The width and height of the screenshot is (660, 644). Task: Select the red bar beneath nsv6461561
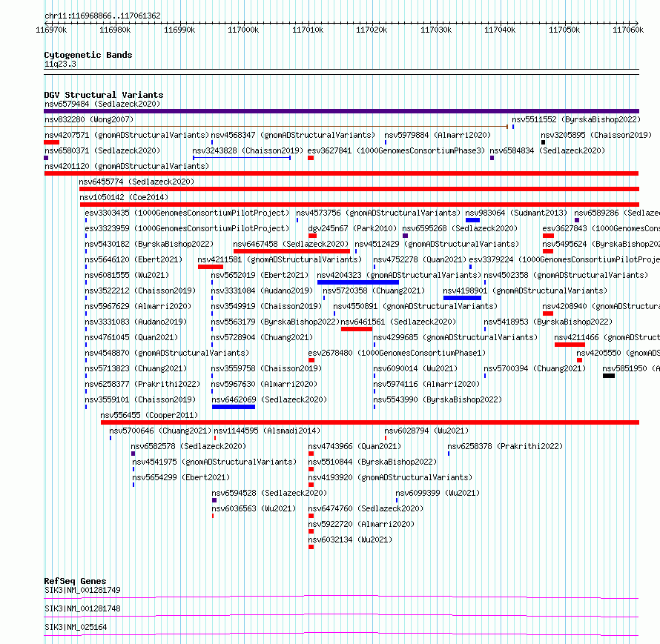357,329
